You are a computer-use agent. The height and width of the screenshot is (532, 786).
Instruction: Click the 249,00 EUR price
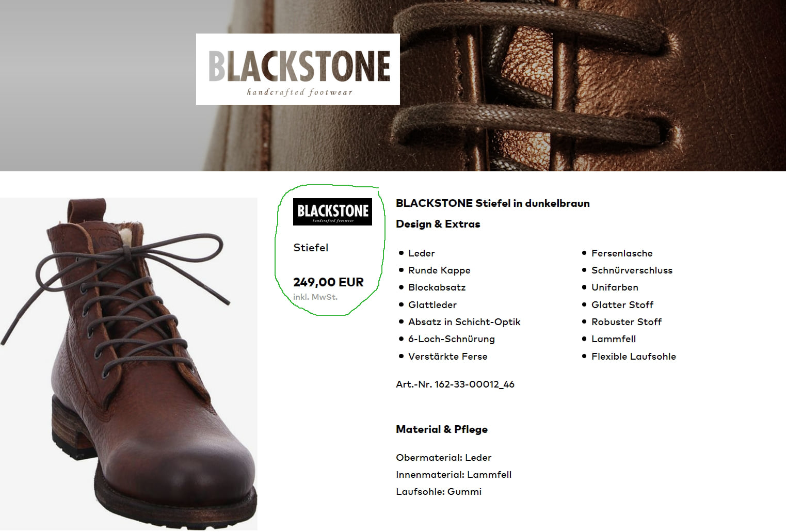click(x=328, y=282)
